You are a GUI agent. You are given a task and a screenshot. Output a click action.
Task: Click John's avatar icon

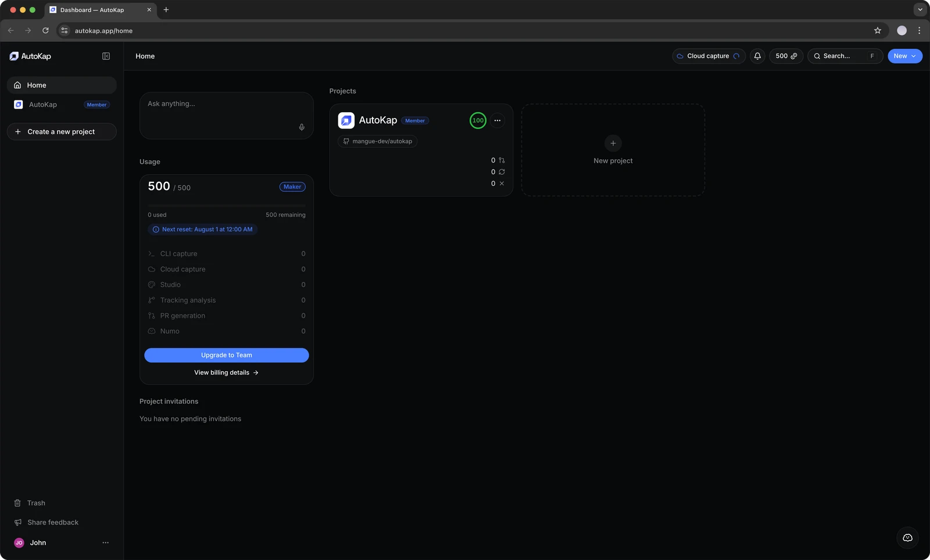[19, 543]
